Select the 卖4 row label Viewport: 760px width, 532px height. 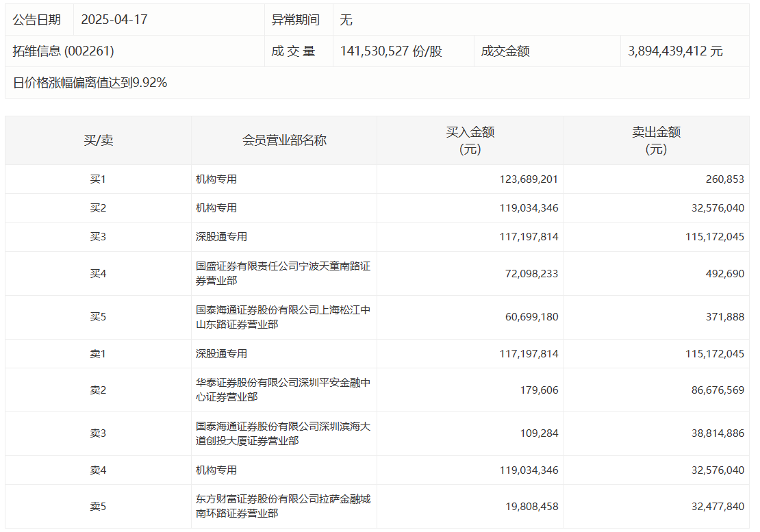click(x=98, y=470)
